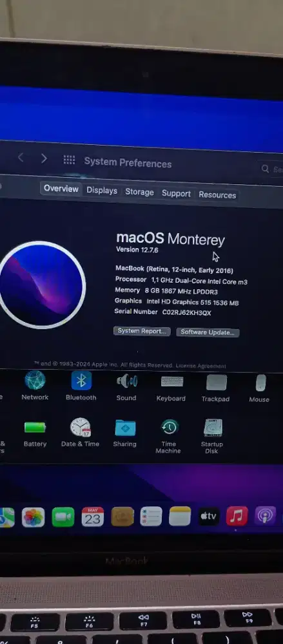
Task: Open Mouse preferences
Action: tap(259, 388)
